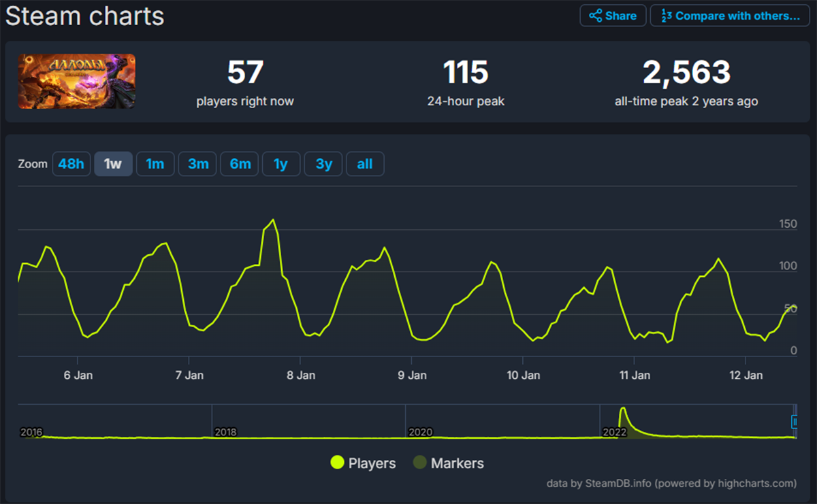Click the compare numbers icon
This screenshot has height=504, width=817.
point(666,16)
